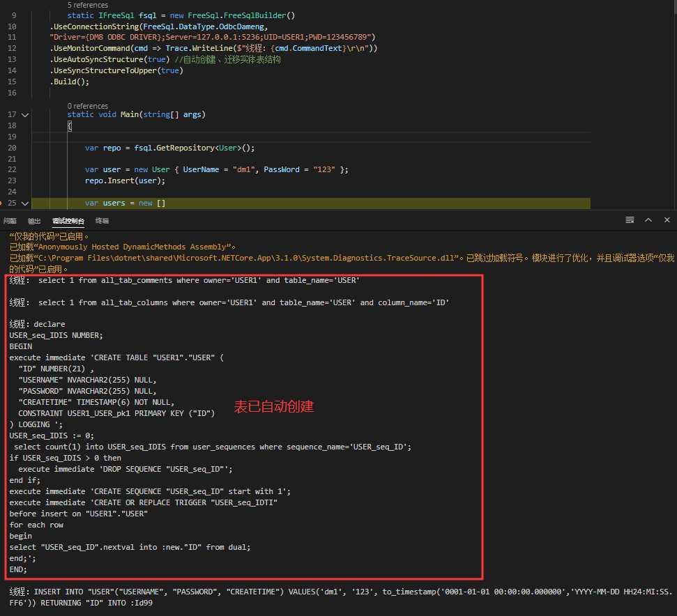677x616 pixels.
Task: Click '"ID" NUMBER(21)' console line
Action: tap(56, 369)
